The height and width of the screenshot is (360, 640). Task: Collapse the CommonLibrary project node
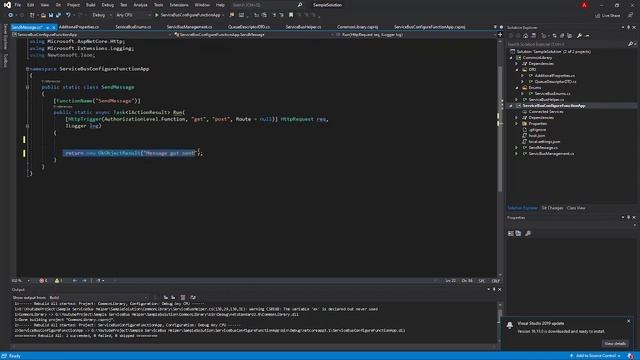(511, 58)
